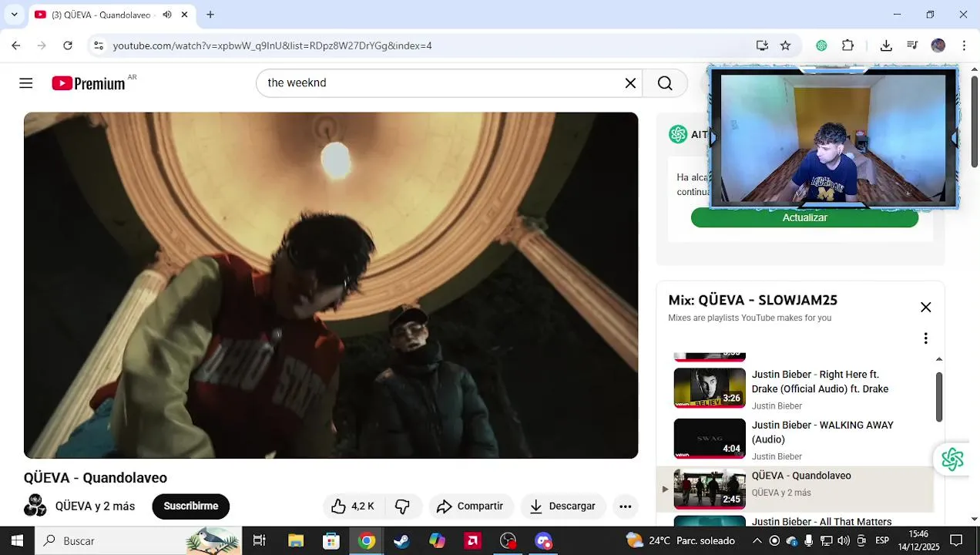This screenshot has height=555, width=980.
Task: Open the floating ChatGPT-style assistant icon
Action: click(x=952, y=459)
